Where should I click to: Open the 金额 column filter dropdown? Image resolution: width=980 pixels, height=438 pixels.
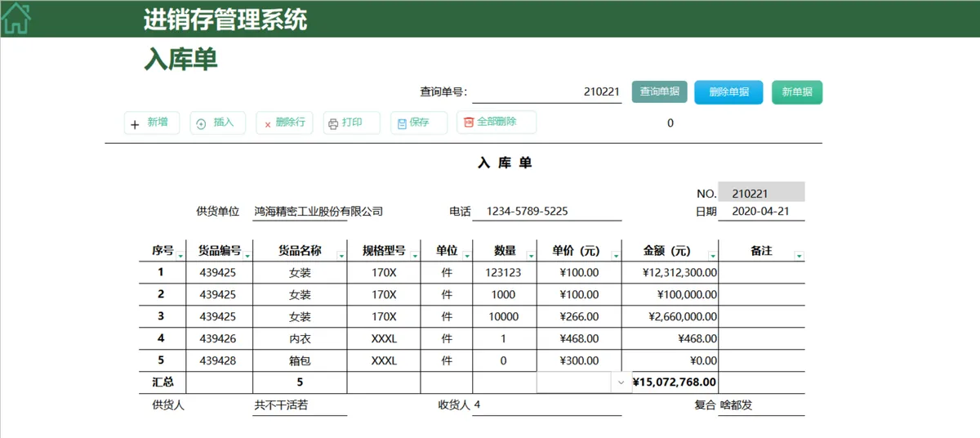pos(712,257)
